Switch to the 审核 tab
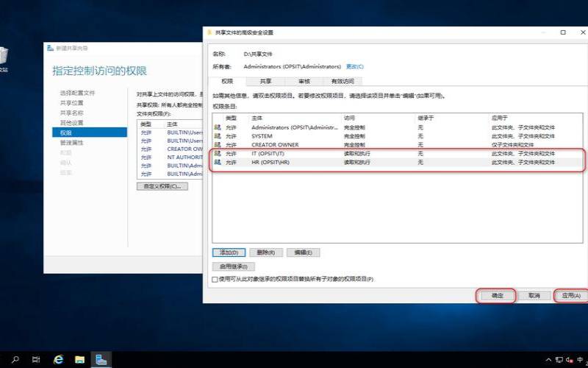Image resolution: width=588 pixels, height=368 pixels. [x=304, y=81]
